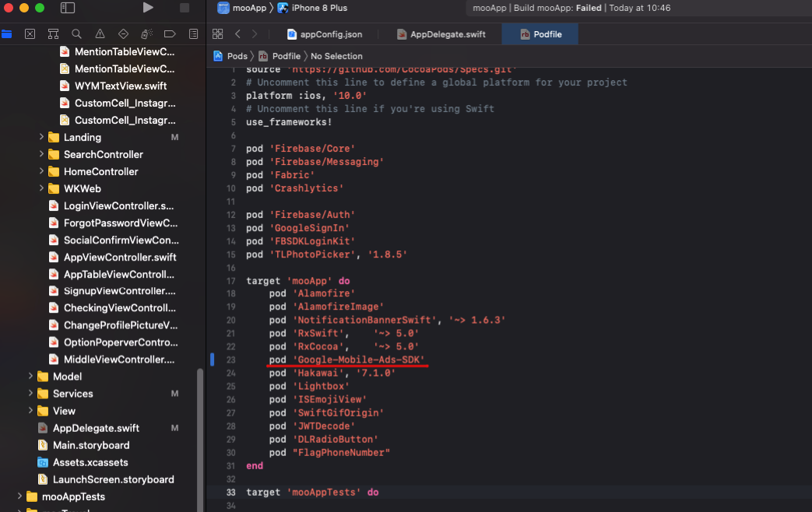Image resolution: width=812 pixels, height=512 pixels.
Task: Open the No Selection jump bar menu
Action: (336, 56)
